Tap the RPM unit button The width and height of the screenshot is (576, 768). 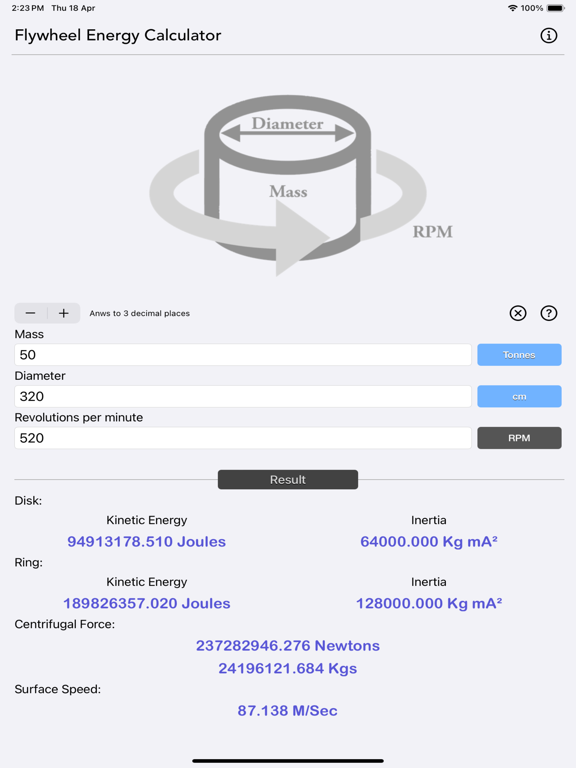coord(519,438)
